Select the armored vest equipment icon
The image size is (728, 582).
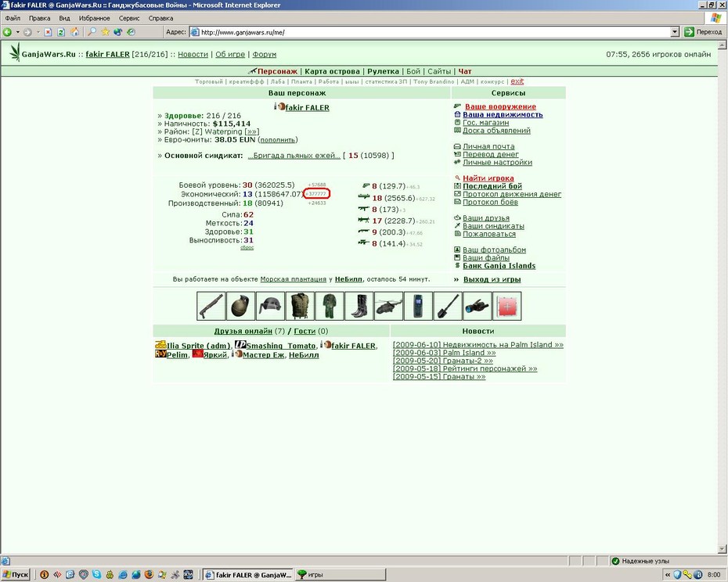tap(300, 306)
